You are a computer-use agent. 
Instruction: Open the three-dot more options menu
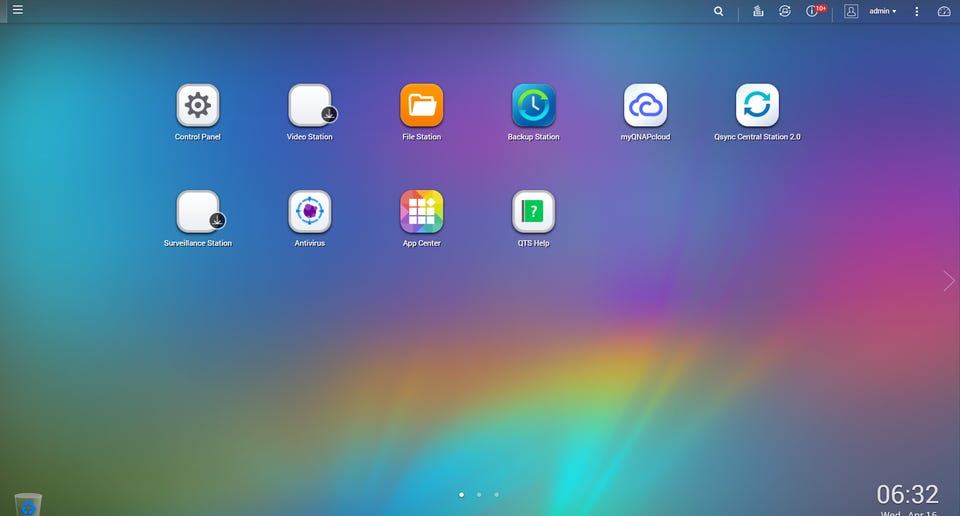(917, 11)
